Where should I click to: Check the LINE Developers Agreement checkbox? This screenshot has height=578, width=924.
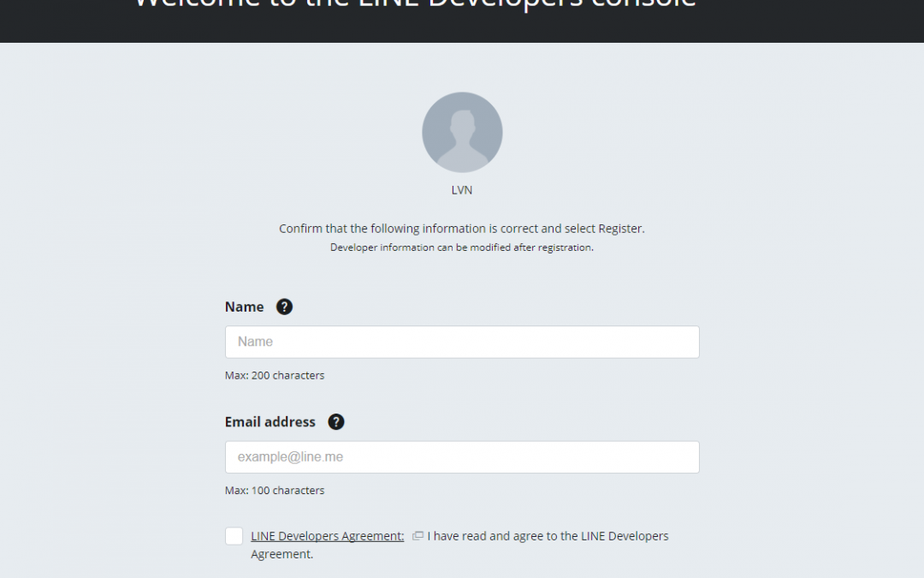tap(234, 535)
